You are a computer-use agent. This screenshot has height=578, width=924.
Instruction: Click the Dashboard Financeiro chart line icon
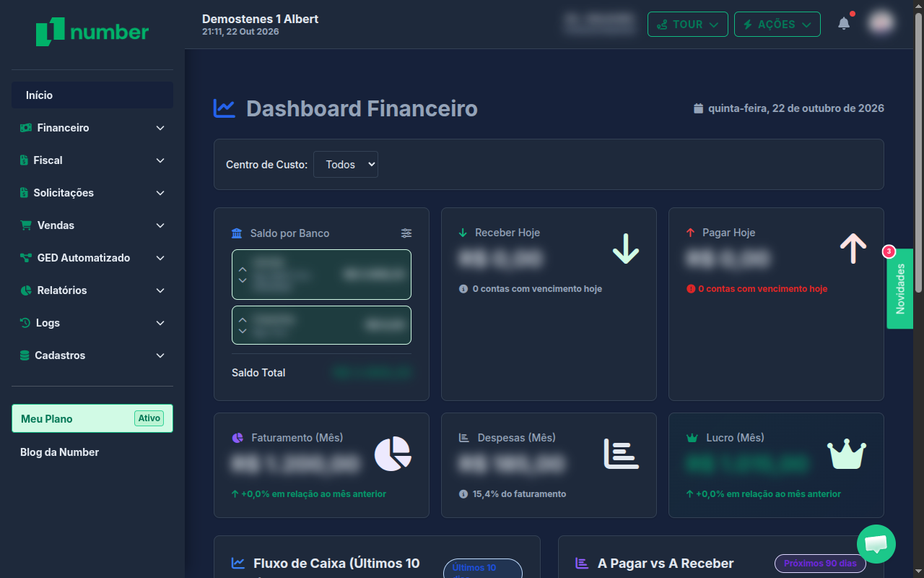[x=225, y=108]
